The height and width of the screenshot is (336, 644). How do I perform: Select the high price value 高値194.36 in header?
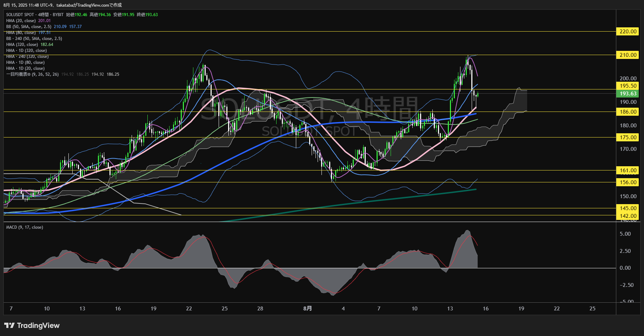100,15
